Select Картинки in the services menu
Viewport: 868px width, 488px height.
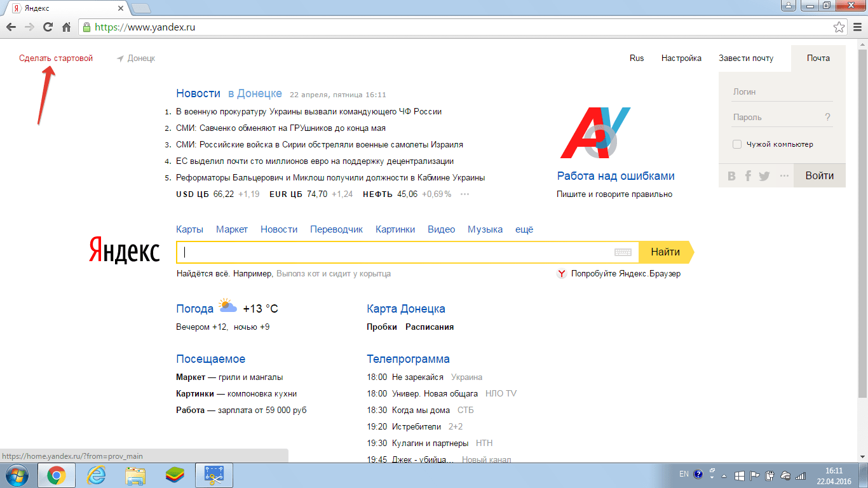click(x=395, y=229)
